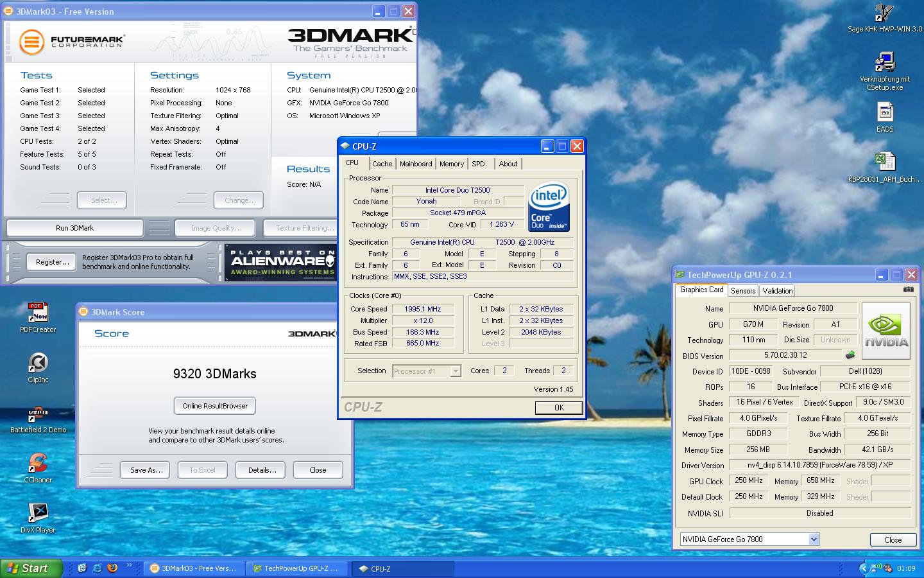Click Save As... in 3DMark Score

[146, 470]
